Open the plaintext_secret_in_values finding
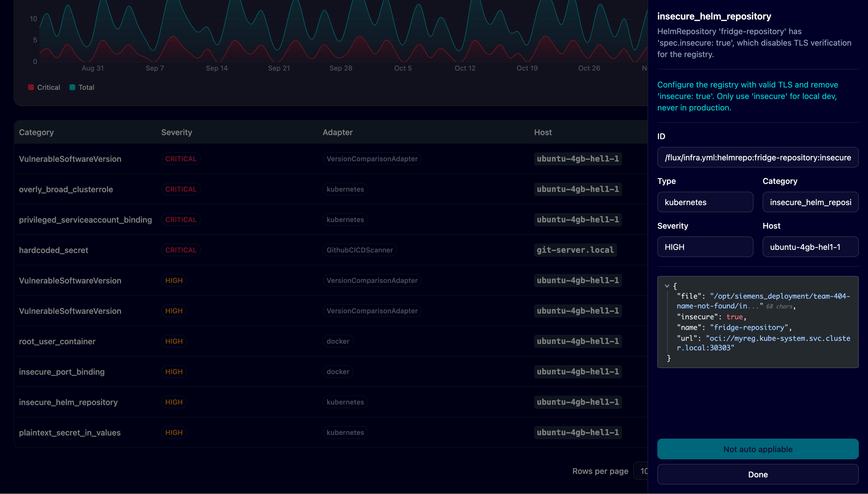Viewport: 868px width, 494px height. pos(69,433)
